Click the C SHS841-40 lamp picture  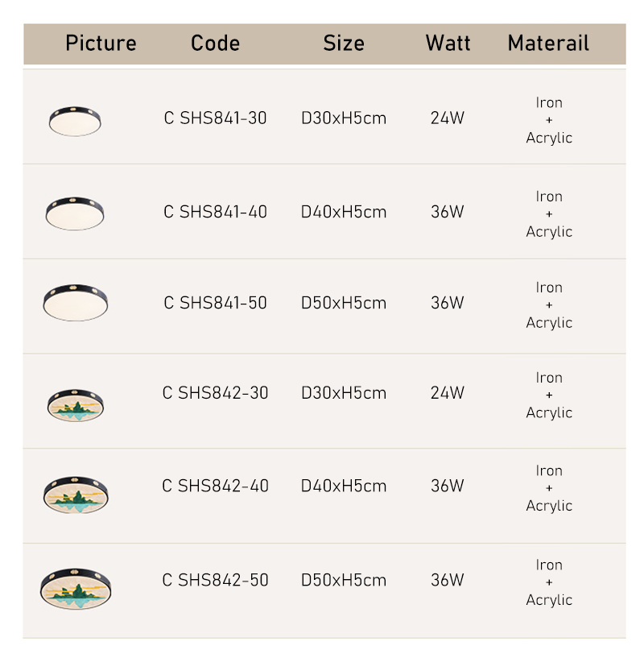click(75, 212)
